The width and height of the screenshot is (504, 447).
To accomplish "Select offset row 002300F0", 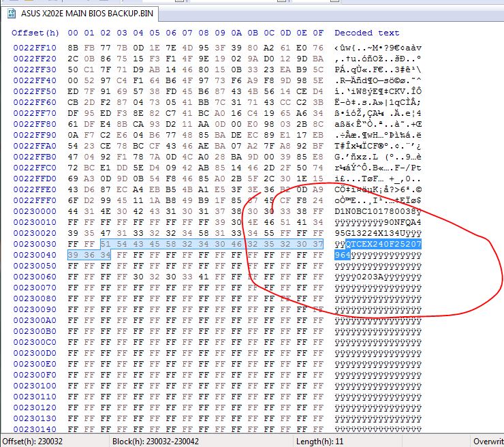I will coord(35,375).
